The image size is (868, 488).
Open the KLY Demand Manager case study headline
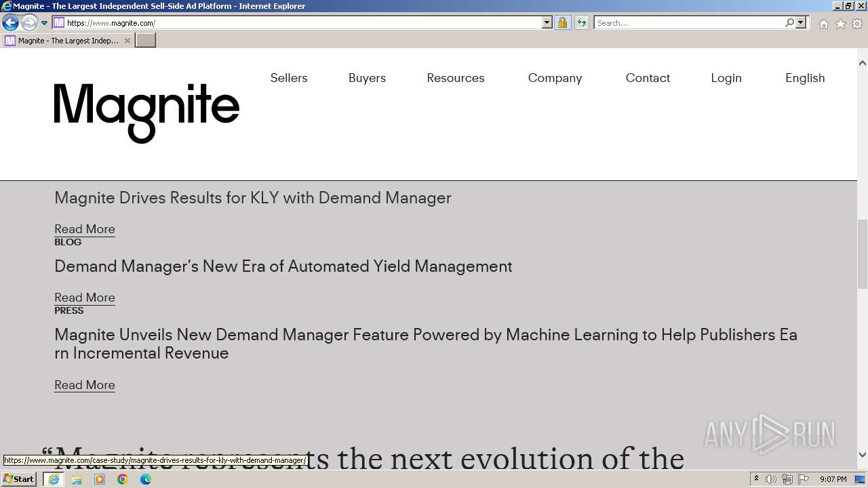point(253,198)
